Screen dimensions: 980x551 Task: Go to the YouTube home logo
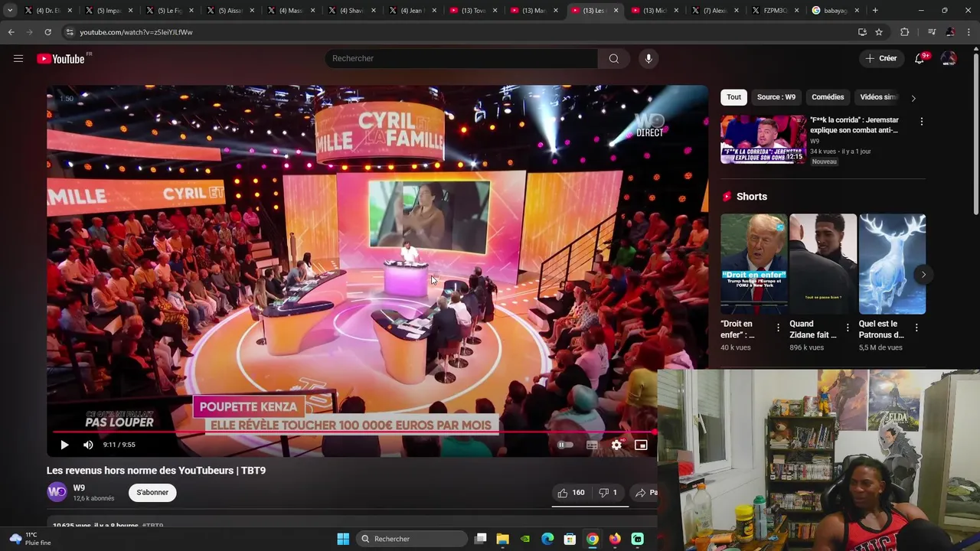point(61,59)
